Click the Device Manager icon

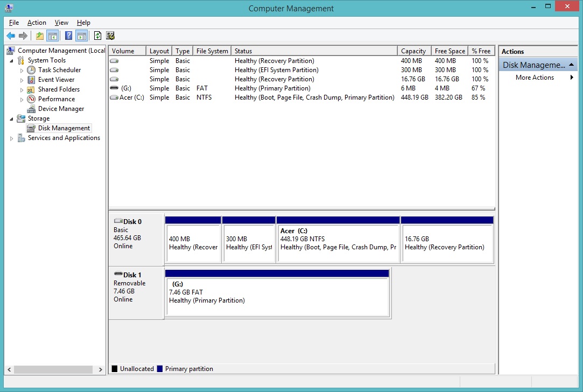(x=31, y=109)
